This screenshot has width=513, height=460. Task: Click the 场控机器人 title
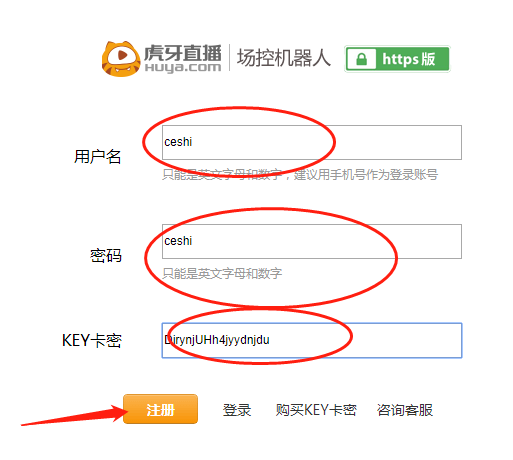pyautogui.click(x=284, y=58)
